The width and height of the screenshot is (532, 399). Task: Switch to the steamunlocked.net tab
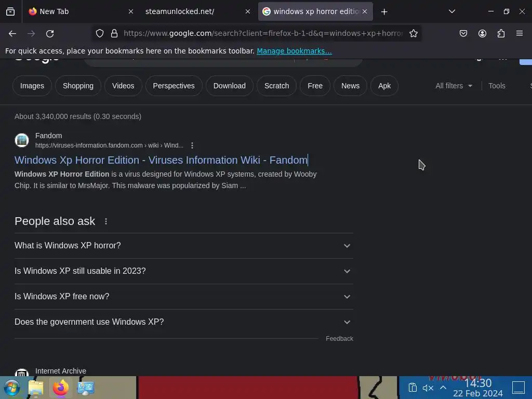click(196, 11)
